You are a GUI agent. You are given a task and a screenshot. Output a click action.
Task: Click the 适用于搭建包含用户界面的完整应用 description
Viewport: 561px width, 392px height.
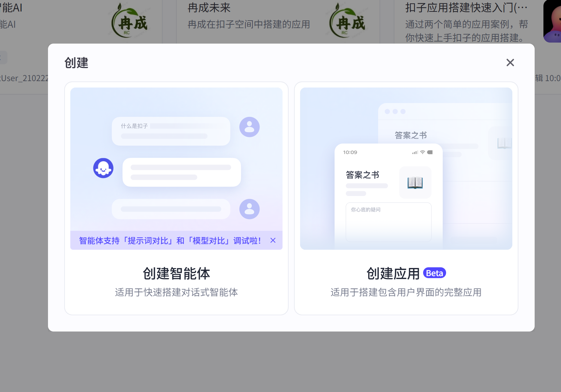406,292
